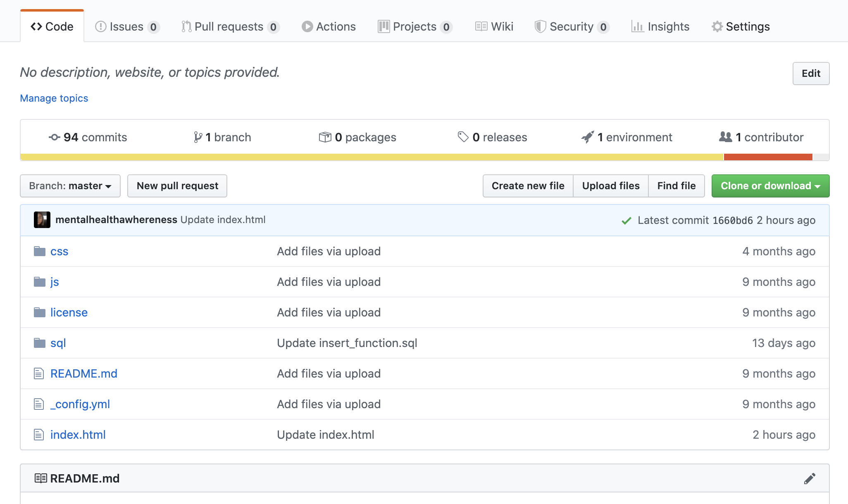This screenshot has width=848, height=504.
Task: Click the releases tag icon
Action: pos(463,137)
